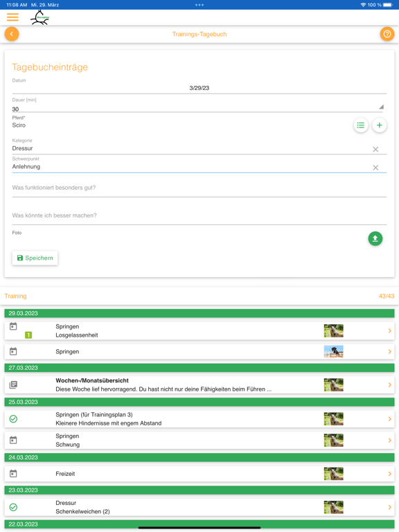The height and width of the screenshot is (532, 399).
Task: Clear the Schwerpunkt Anlehnung selection
Action: [375, 168]
